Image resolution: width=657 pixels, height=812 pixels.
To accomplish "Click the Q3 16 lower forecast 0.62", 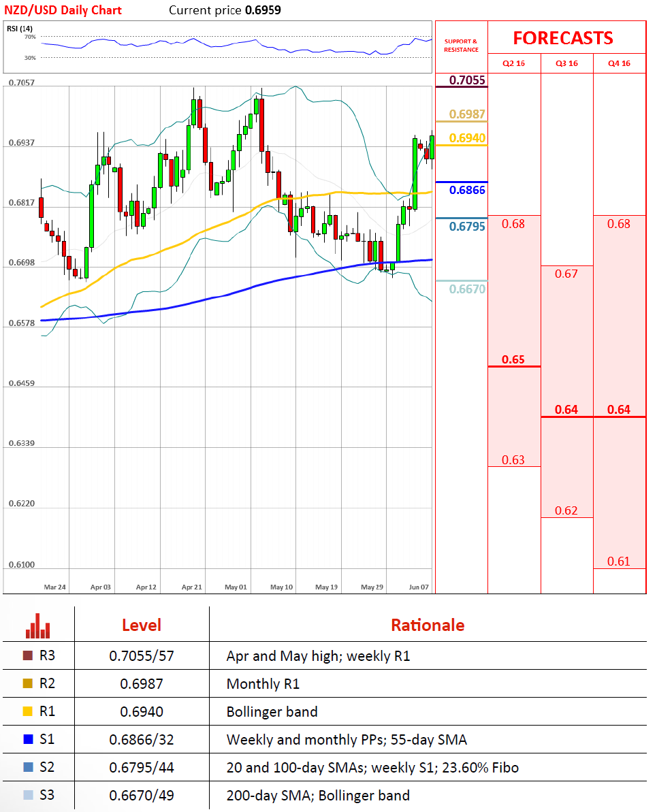I will (566, 510).
